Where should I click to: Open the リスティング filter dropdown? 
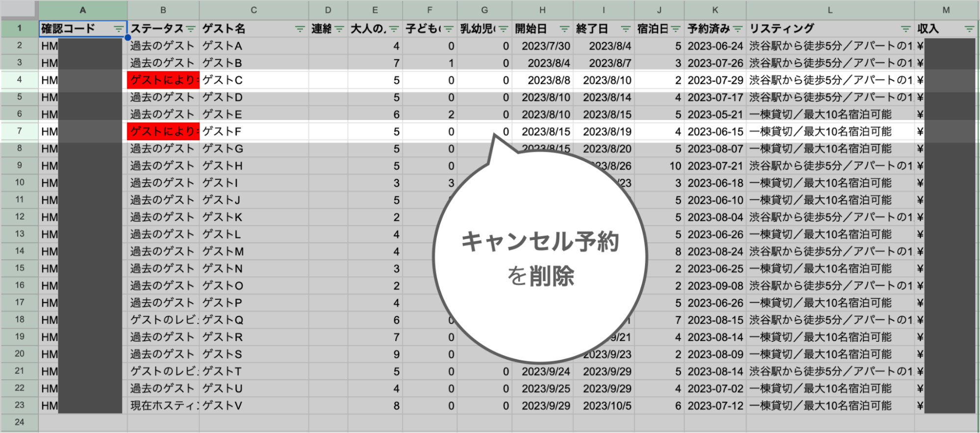(x=905, y=29)
